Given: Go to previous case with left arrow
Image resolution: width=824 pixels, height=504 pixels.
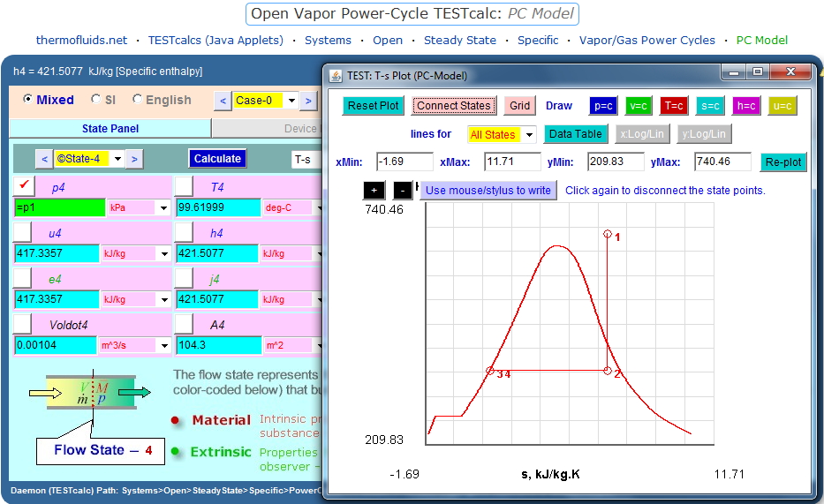Looking at the screenshot, I should pos(223,101).
